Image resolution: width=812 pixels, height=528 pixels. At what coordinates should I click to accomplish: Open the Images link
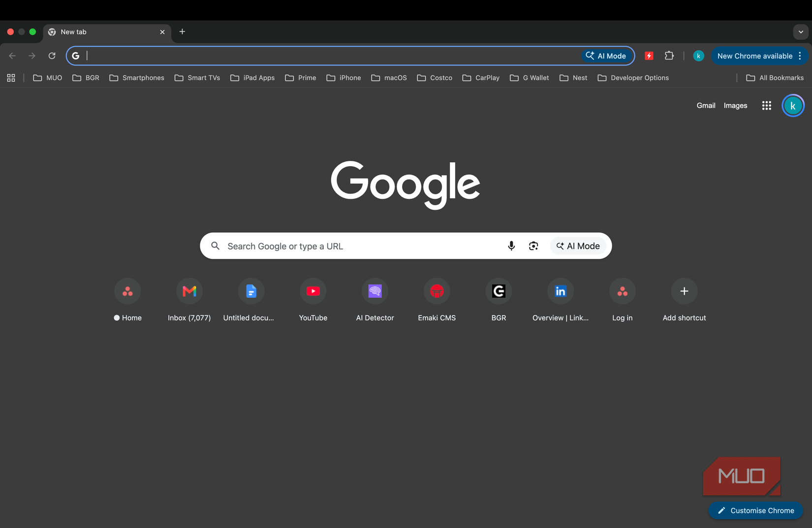tap(735, 105)
